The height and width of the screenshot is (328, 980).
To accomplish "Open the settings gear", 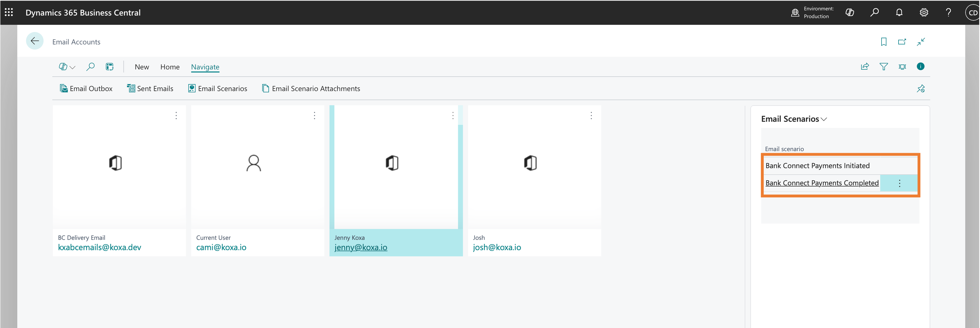I will tap(924, 12).
